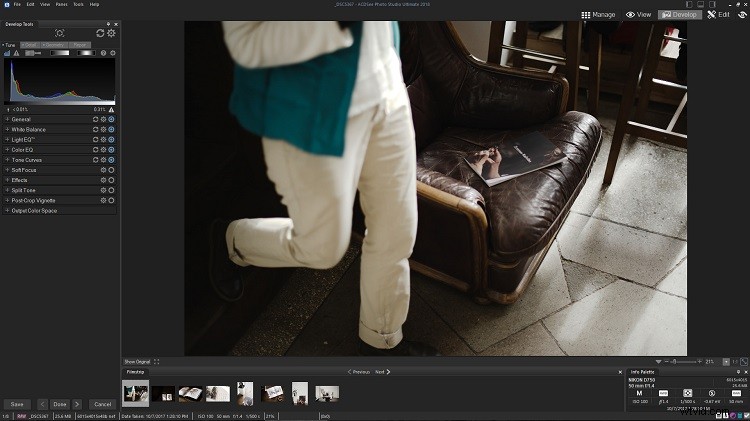This screenshot has height=421, width=750.
Task: Enable the Effects group
Action: click(x=111, y=180)
